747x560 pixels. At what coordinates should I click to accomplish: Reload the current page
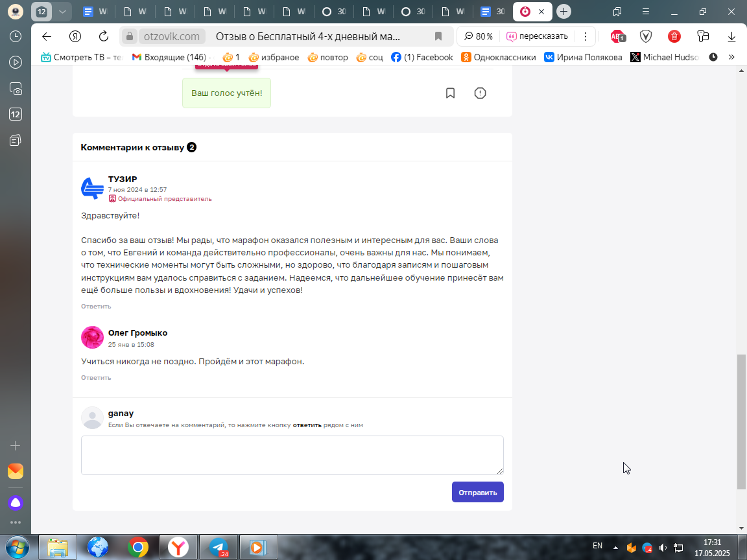[x=103, y=36]
